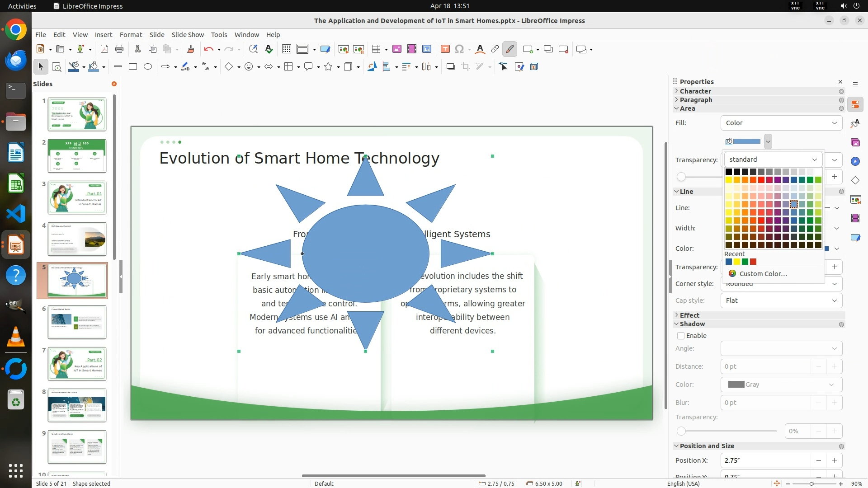The height and width of the screenshot is (488, 868).
Task: Select slide 6 thumbnail
Action: click(77, 322)
